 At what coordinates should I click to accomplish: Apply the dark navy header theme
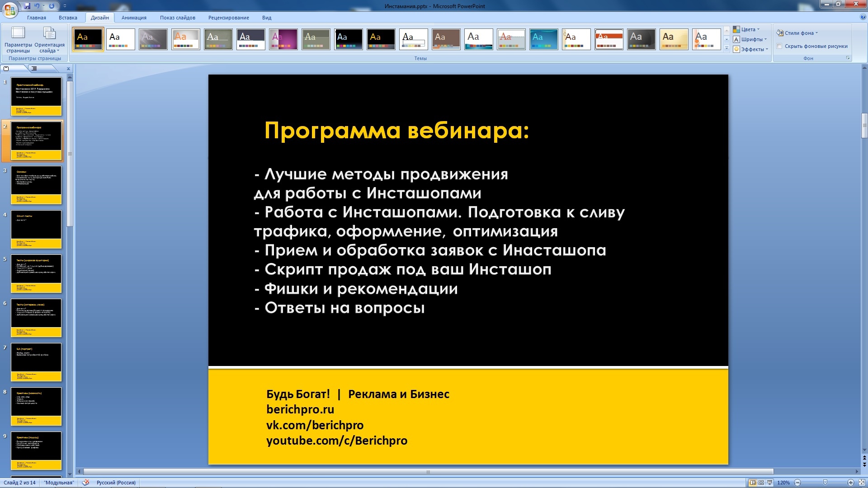click(x=251, y=39)
